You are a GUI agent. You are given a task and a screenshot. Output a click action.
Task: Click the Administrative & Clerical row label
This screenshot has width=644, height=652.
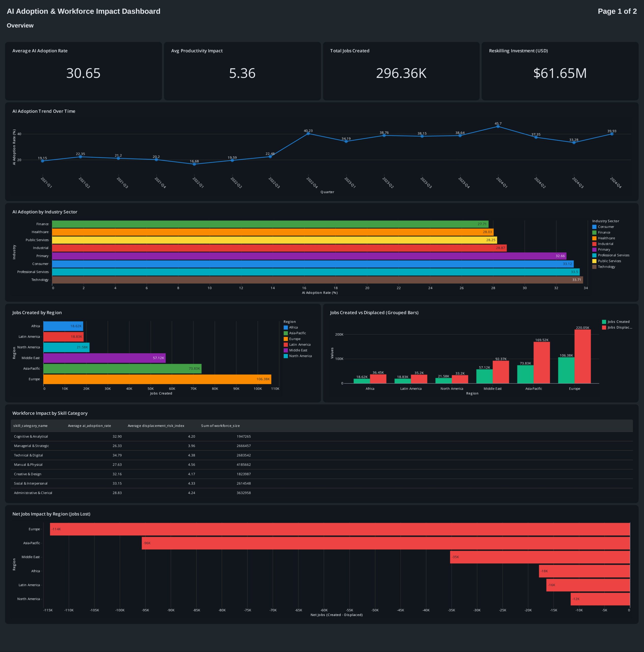coord(33,493)
